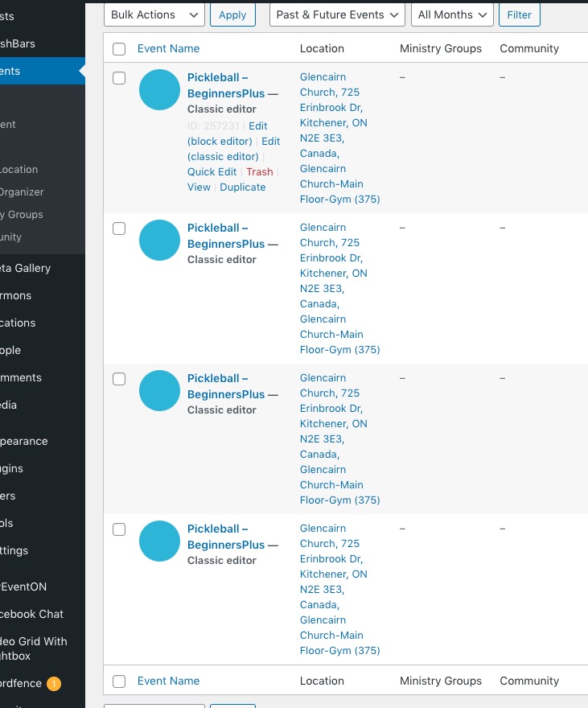The height and width of the screenshot is (708, 588).
Task: Click the second event row's blue circle icon
Action: 159,240
